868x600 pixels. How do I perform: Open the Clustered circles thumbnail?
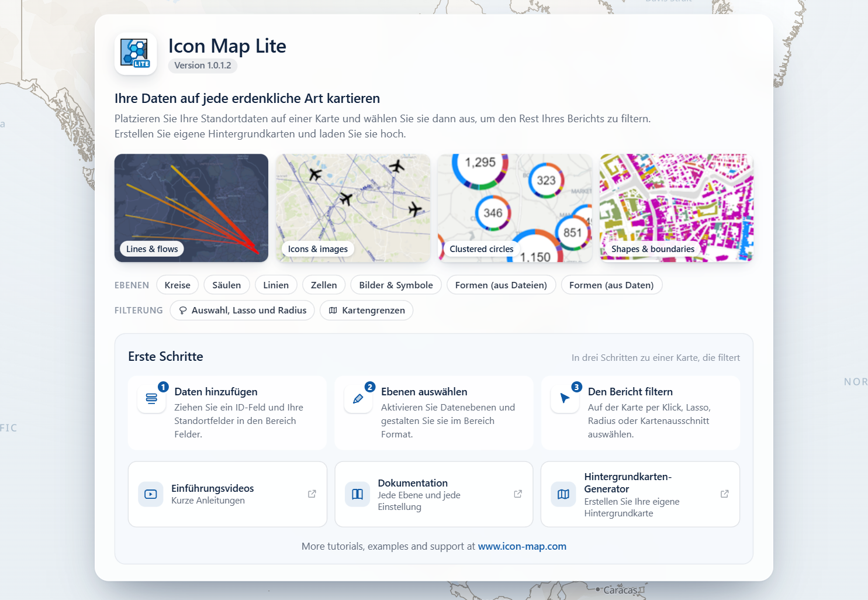coord(515,208)
